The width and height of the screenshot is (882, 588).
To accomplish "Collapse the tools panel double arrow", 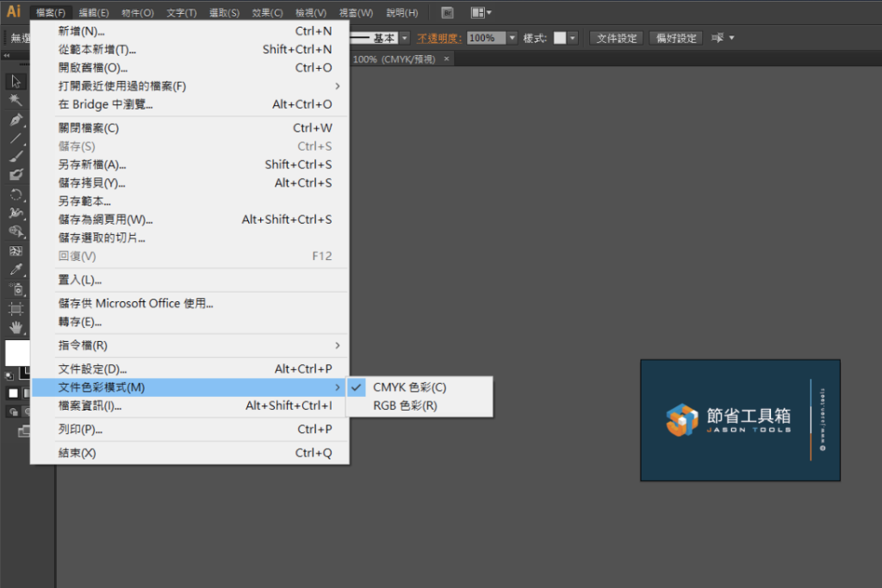I will [x=7, y=56].
